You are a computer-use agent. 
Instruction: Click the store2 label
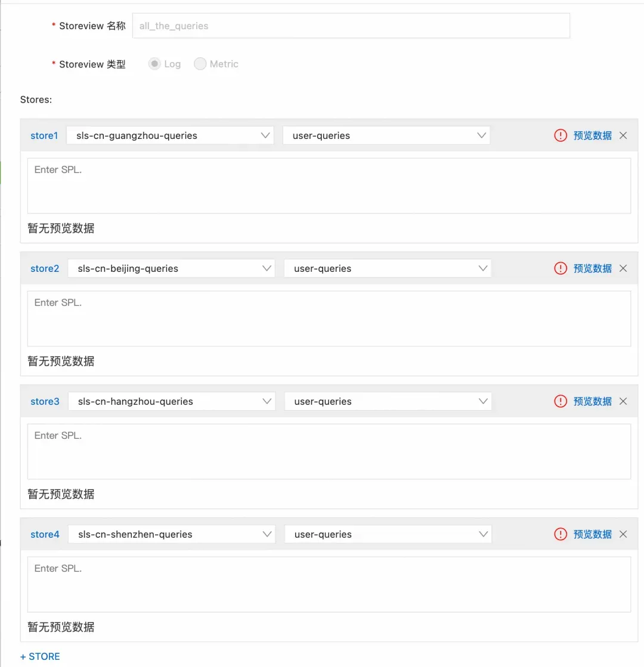pos(45,268)
